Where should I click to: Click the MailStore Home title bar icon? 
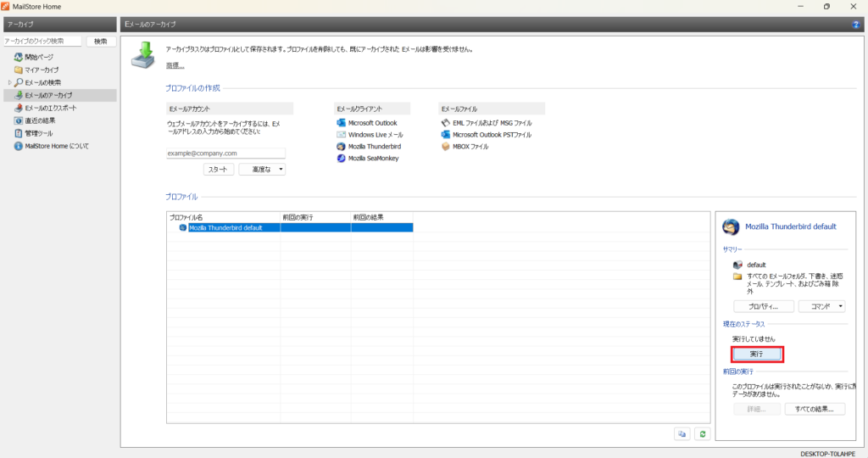click(x=6, y=7)
